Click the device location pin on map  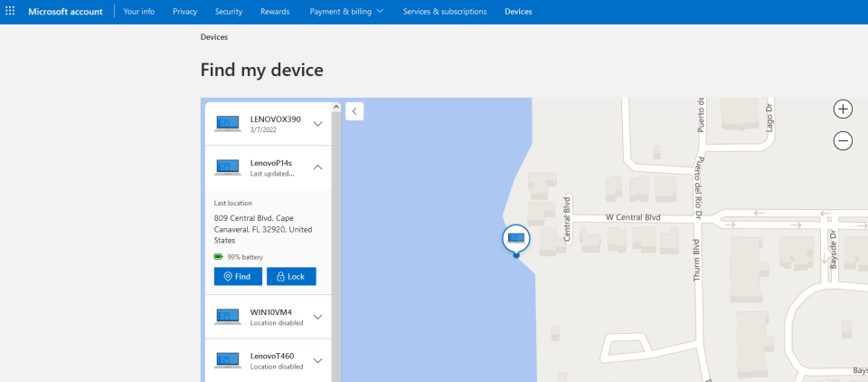point(516,239)
